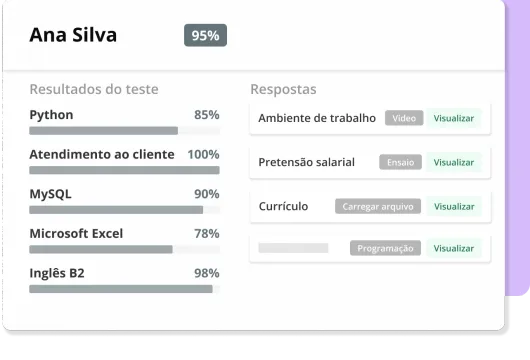Viewport: 530px width, 360px height.
Task: Click the MySQL score bar
Action: [124, 210]
